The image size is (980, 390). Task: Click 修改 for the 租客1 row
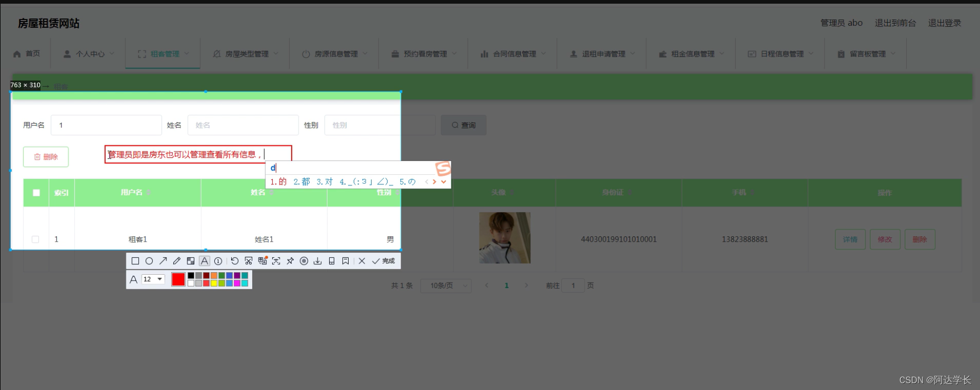[x=885, y=239]
